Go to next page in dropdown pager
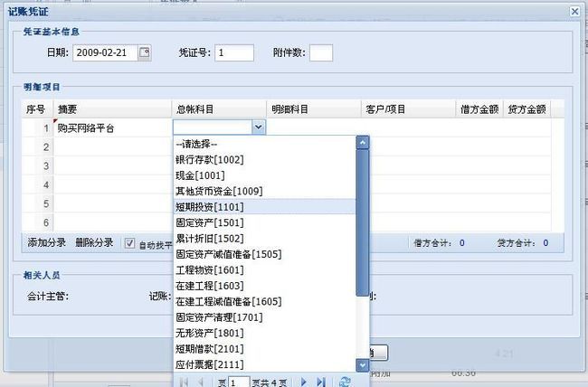The height and width of the screenshot is (387, 588). (x=304, y=382)
